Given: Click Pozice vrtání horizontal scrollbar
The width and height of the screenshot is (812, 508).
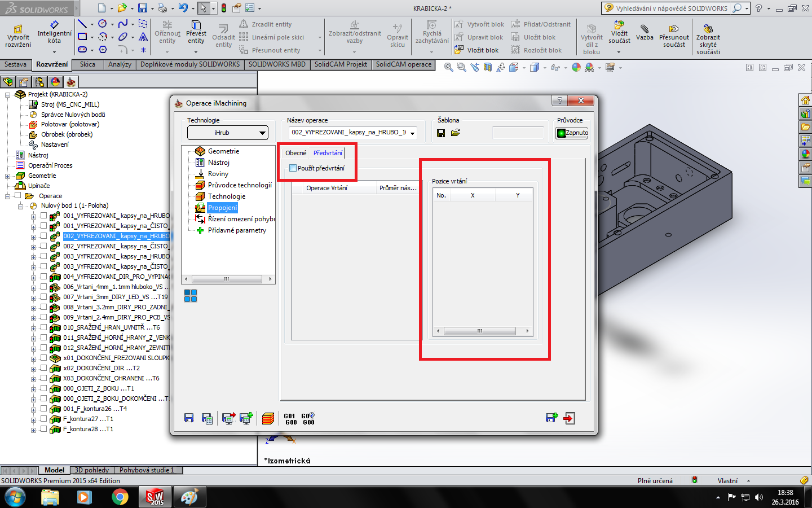Looking at the screenshot, I should [479, 331].
